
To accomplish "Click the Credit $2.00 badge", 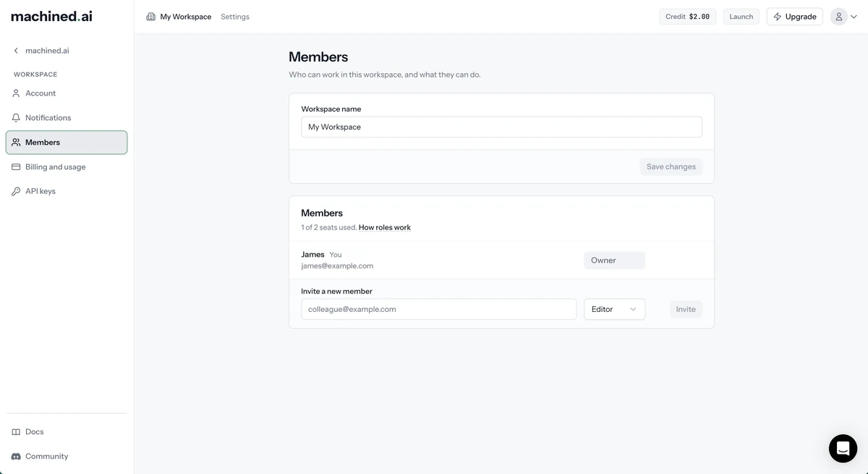I will [x=687, y=17].
